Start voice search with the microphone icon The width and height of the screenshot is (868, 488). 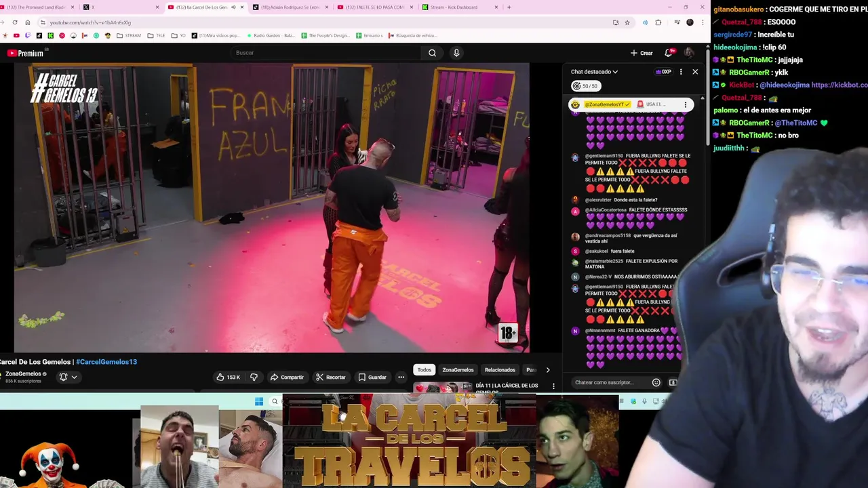456,53
